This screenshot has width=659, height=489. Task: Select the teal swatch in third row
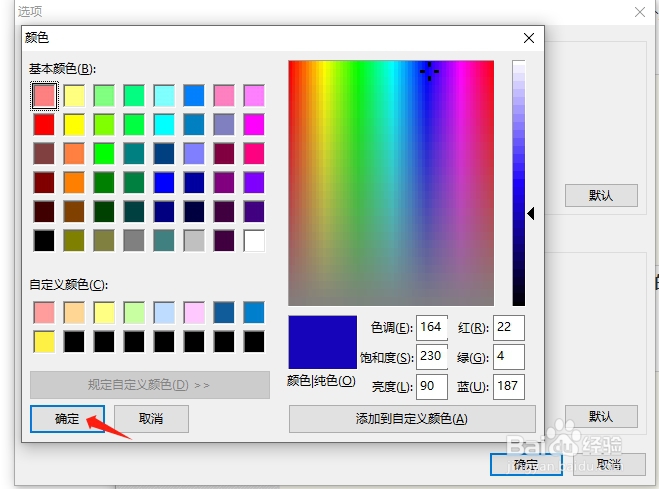coord(134,154)
